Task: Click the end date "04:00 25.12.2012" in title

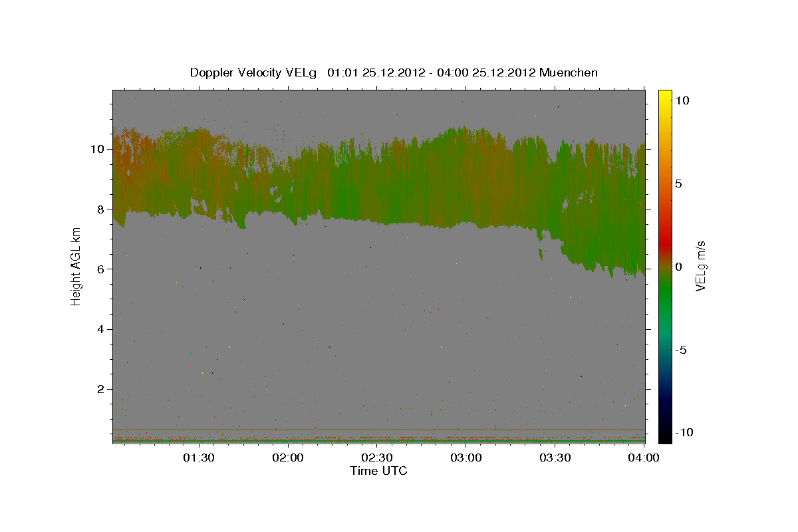Action: (x=485, y=72)
